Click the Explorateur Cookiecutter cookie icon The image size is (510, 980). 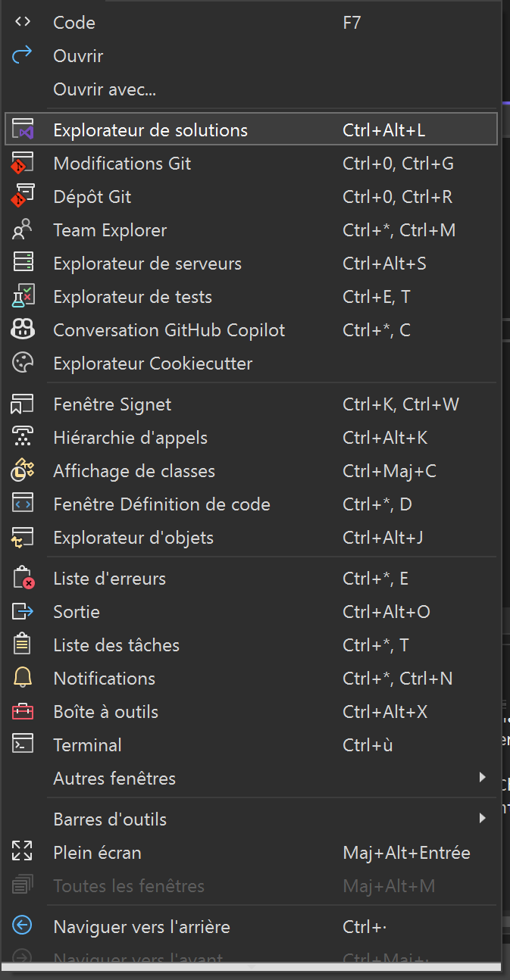23,364
